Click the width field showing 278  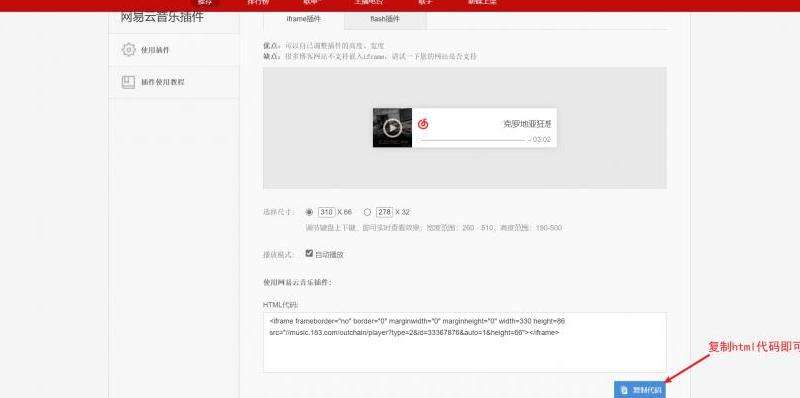[x=385, y=212]
